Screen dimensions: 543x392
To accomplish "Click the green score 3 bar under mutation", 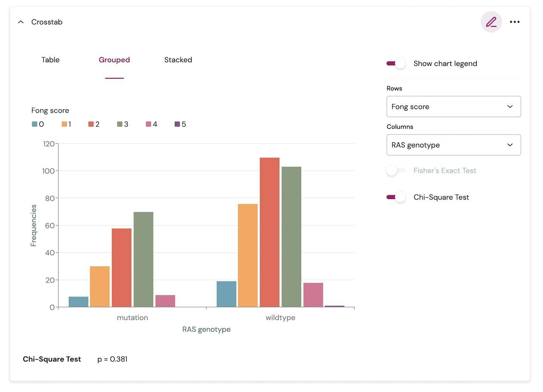I will pyautogui.click(x=143, y=260).
